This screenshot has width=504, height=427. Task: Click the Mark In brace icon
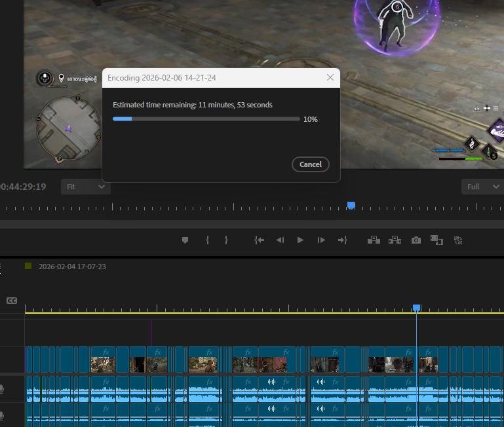click(x=208, y=240)
